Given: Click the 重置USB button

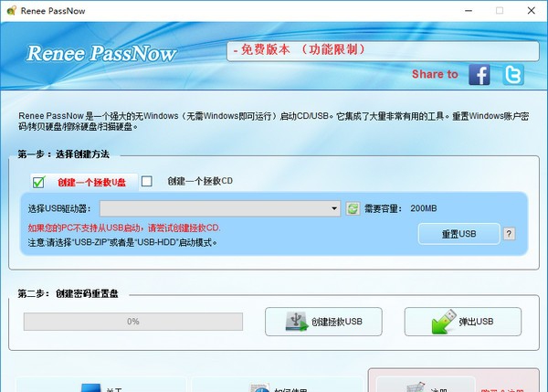Looking at the screenshot, I should coord(458,234).
